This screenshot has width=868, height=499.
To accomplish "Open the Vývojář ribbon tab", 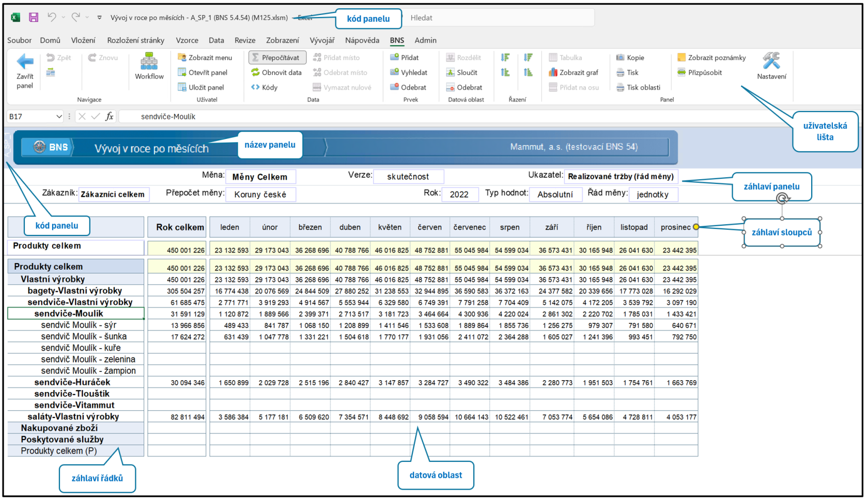I will 322,40.
